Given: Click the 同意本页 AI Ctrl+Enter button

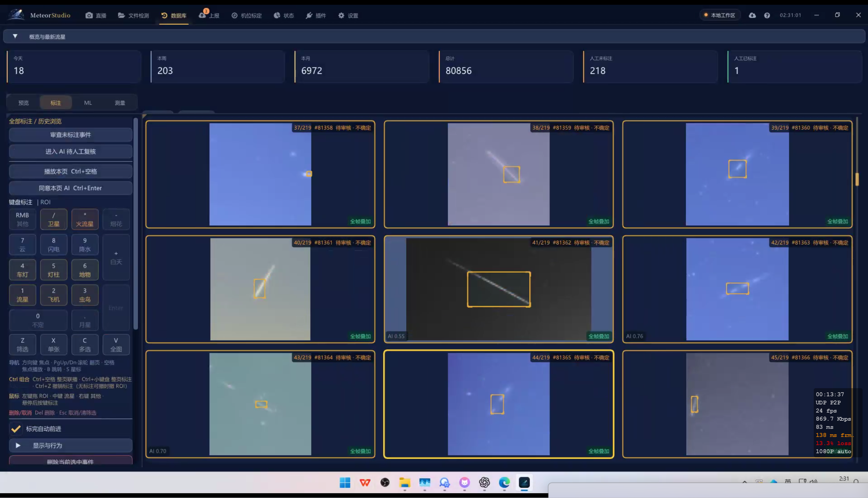Looking at the screenshot, I should pyautogui.click(x=71, y=188).
